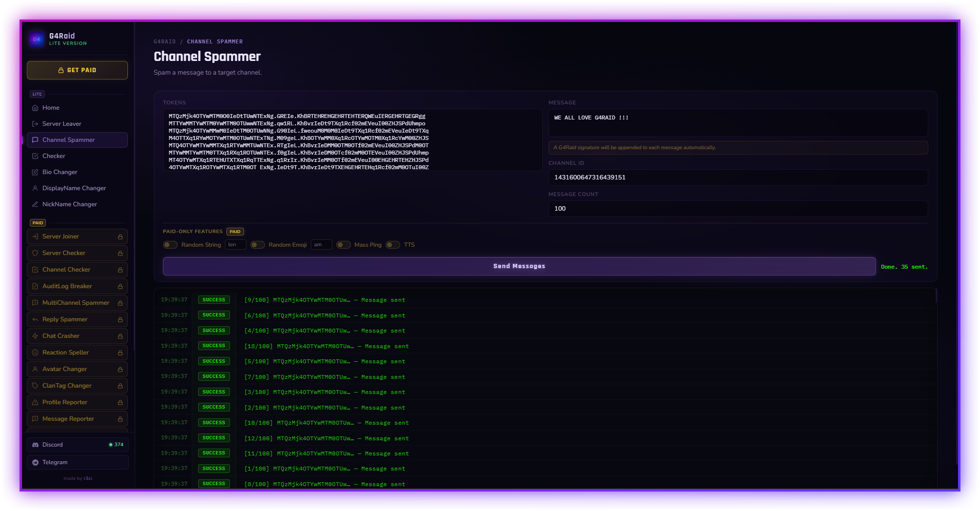
Task: Click the Channel ID input field
Action: click(738, 177)
